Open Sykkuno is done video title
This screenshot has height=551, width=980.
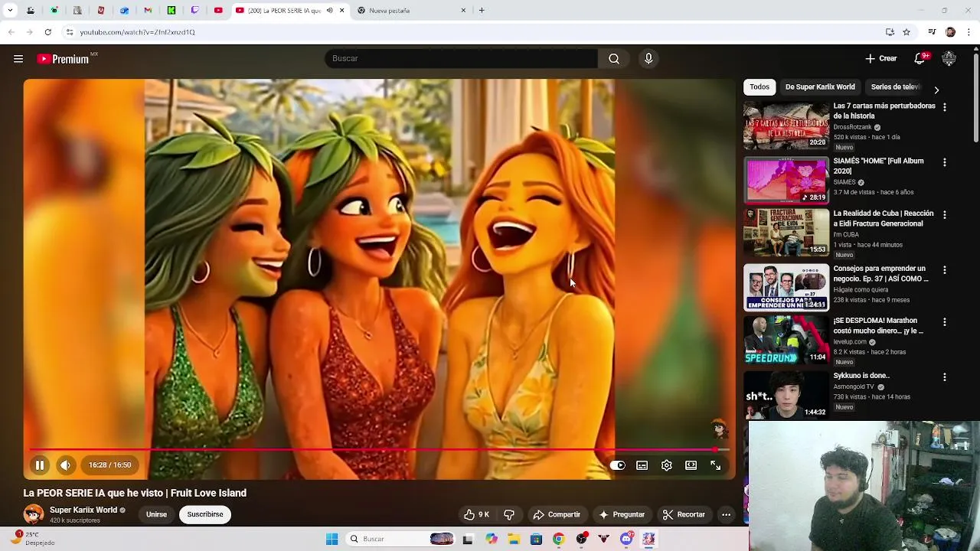coord(861,376)
